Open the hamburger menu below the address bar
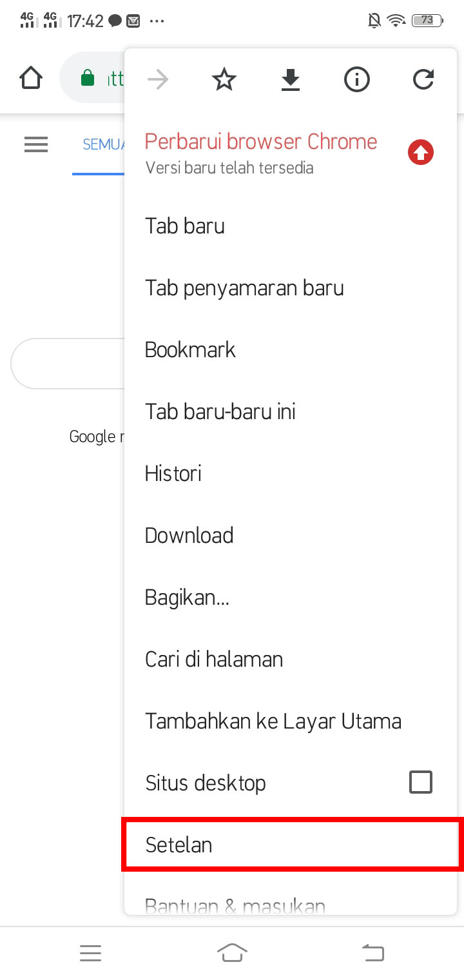 pyautogui.click(x=36, y=144)
